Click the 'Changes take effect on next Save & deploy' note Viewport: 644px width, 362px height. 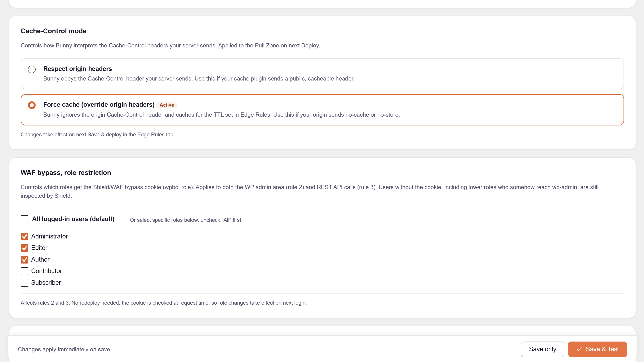pyautogui.click(x=97, y=135)
